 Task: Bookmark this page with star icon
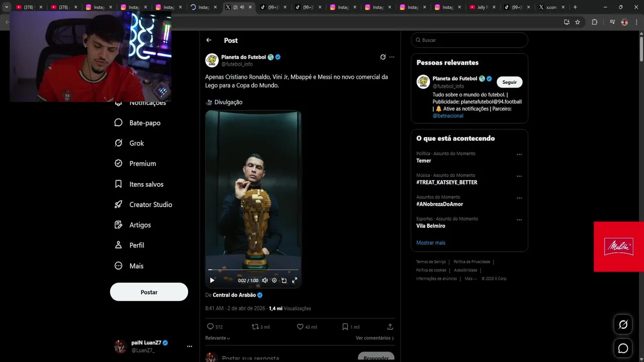pyautogui.click(x=578, y=22)
